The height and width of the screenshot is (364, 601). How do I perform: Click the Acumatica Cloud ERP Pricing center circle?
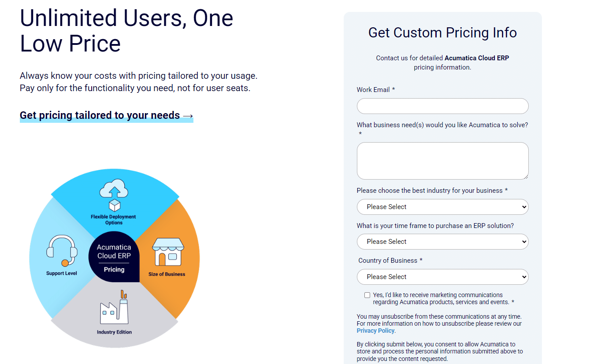click(114, 257)
